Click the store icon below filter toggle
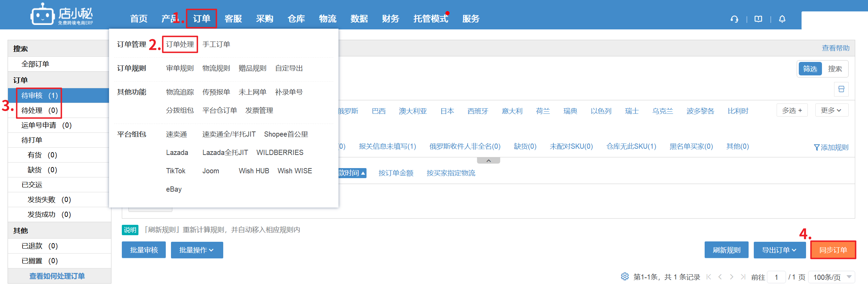The width and height of the screenshot is (868, 285). (x=841, y=89)
